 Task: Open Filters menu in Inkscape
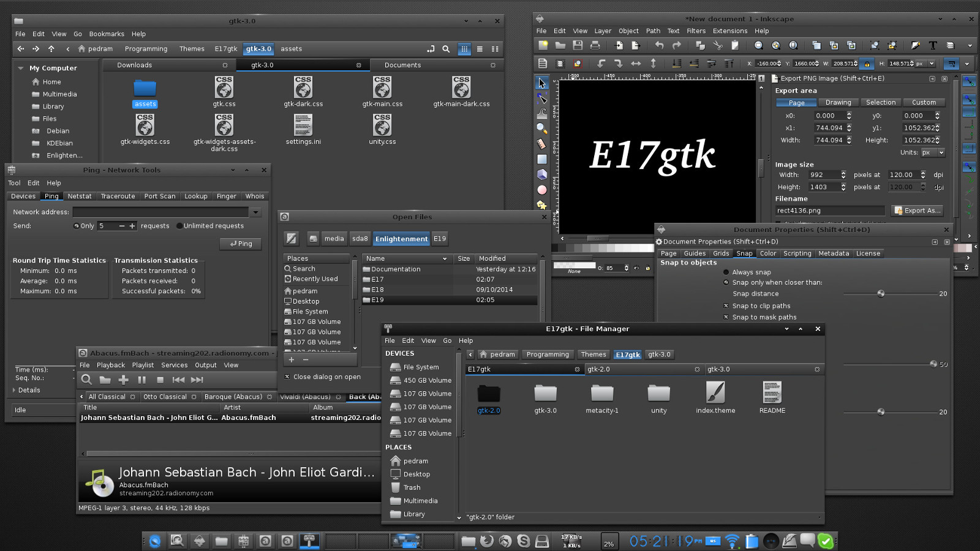[696, 31]
